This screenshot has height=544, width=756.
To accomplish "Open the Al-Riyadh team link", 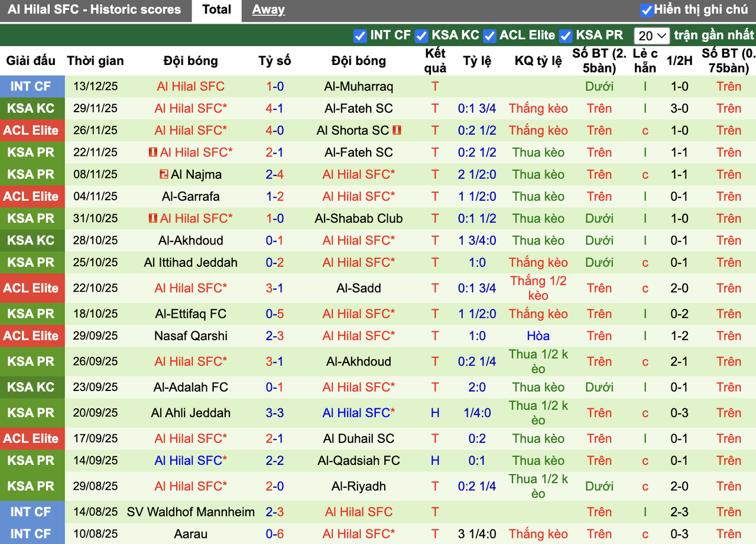I will click(358, 486).
